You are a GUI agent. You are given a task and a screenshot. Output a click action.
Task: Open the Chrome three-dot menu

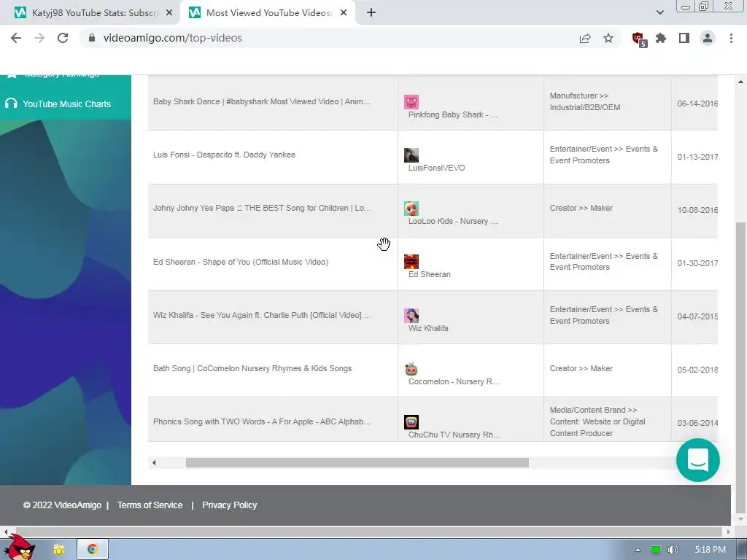coord(731,38)
